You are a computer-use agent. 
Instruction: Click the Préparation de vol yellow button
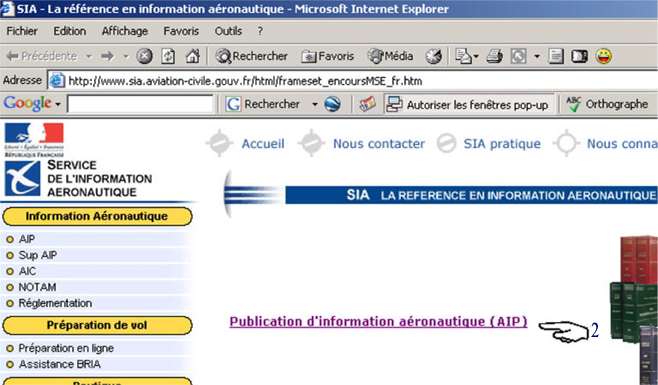click(97, 325)
